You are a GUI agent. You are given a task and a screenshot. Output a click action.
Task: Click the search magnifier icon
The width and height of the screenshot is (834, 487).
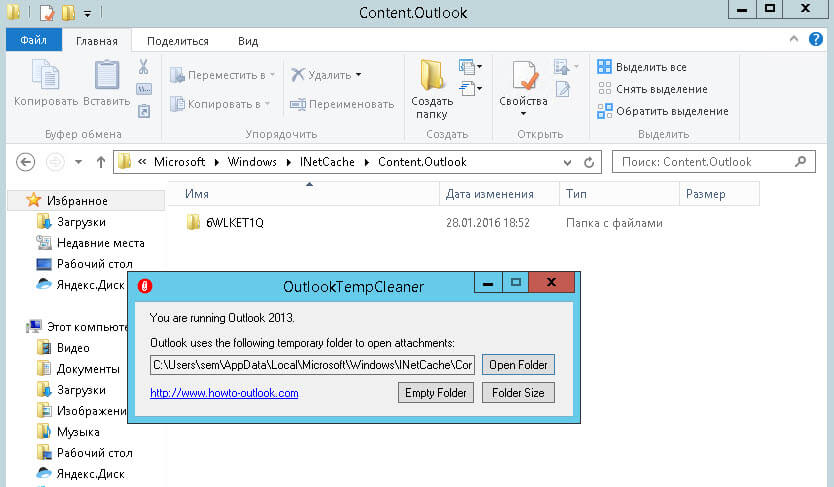point(800,161)
